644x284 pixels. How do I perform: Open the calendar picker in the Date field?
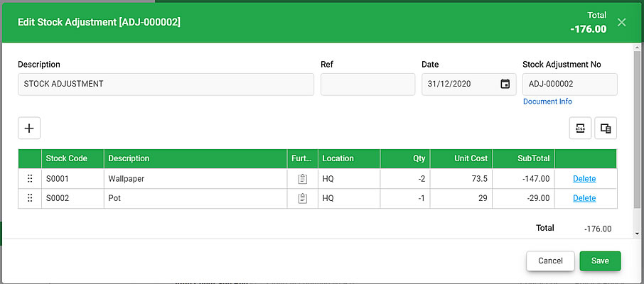coord(505,84)
